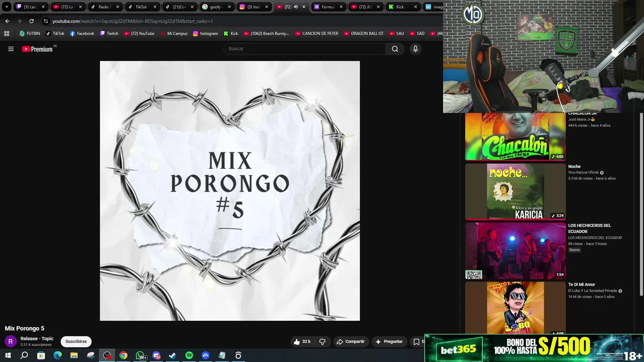Open the Release - Topic channel name
This screenshot has height=362, width=644.
click(x=37, y=338)
